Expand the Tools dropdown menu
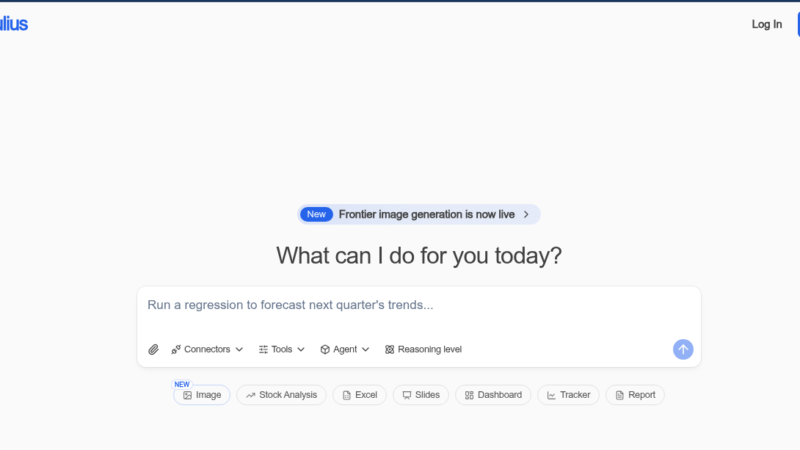 [282, 349]
